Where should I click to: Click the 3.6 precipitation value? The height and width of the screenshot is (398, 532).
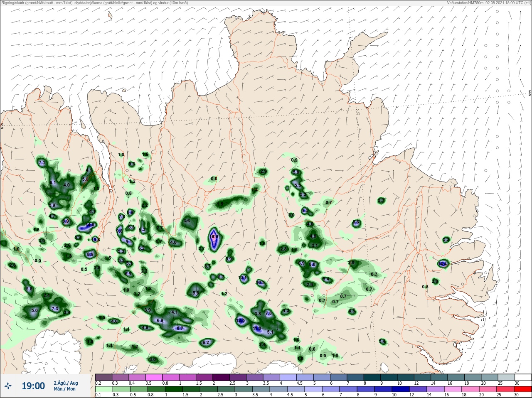tap(187, 221)
